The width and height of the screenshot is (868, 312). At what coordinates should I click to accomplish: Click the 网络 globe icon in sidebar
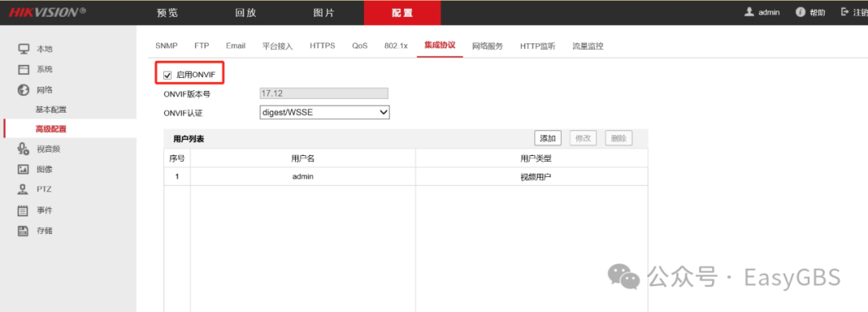coord(23,90)
